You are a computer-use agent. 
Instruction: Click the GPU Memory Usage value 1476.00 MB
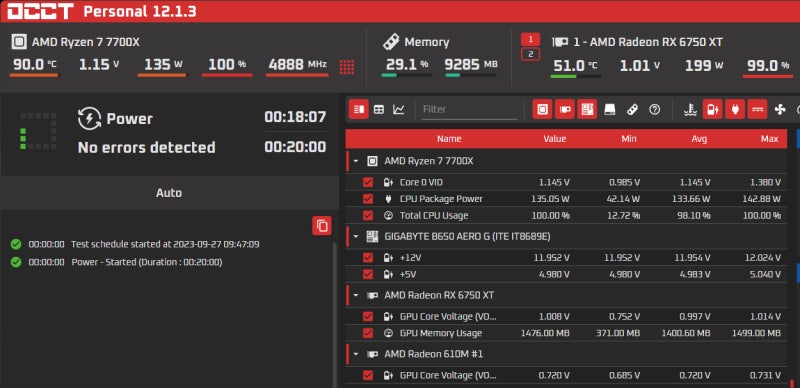[545, 333]
